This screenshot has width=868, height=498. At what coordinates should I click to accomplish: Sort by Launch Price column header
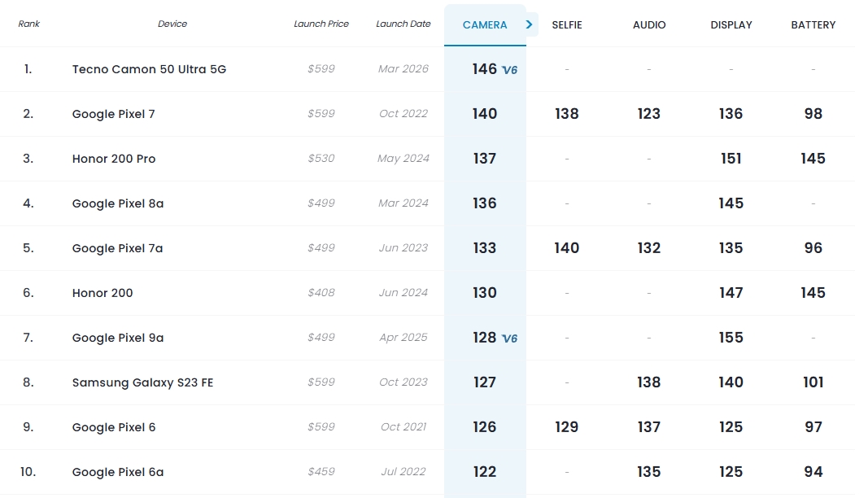[321, 24]
